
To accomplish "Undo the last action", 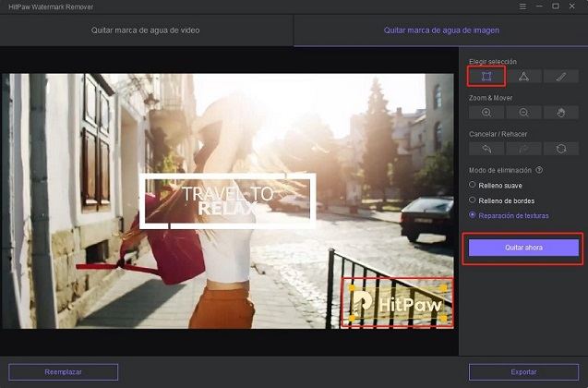I will [486, 149].
